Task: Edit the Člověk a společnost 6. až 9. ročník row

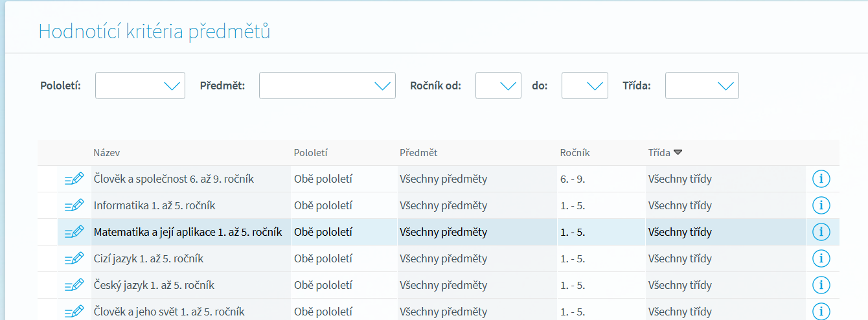Action: (74, 179)
